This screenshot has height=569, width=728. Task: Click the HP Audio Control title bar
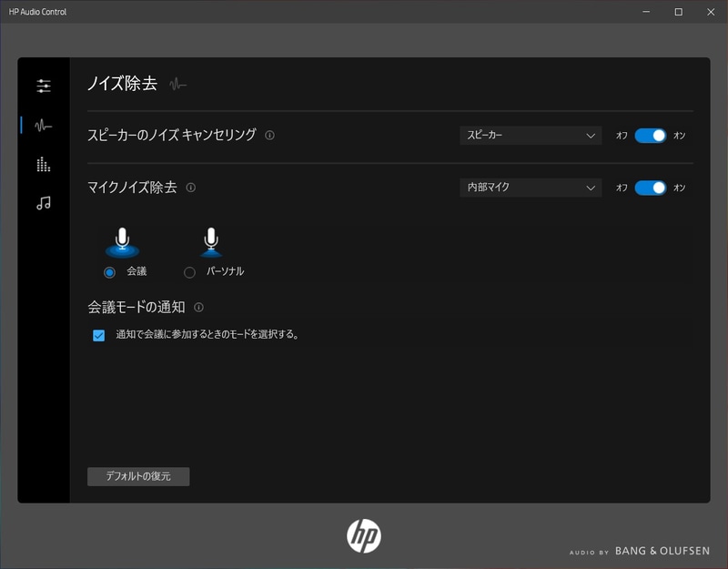[43, 12]
